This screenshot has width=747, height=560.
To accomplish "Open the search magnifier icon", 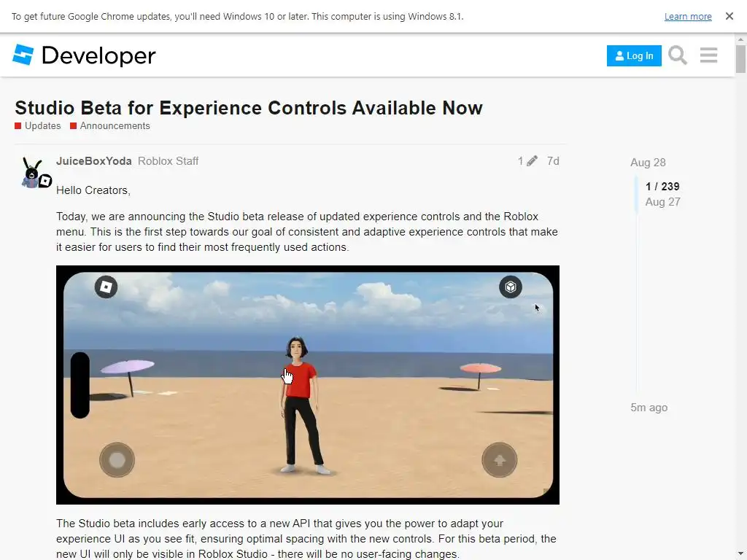I will (678, 55).
